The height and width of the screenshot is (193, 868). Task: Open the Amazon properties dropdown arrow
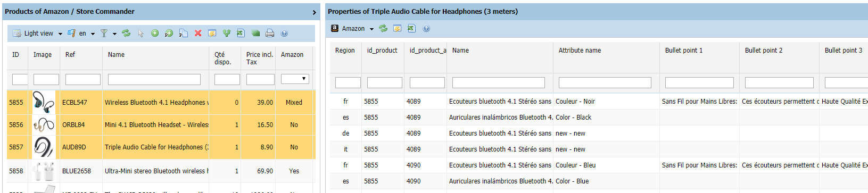click(x=371, y=29)
